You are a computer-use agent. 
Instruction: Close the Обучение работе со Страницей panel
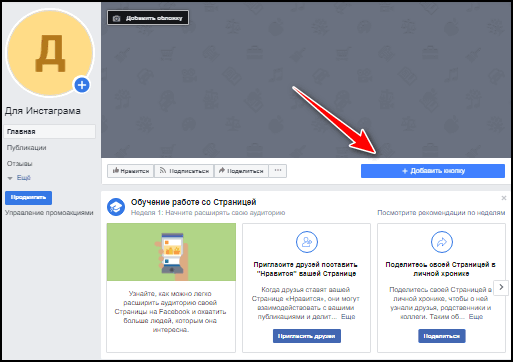504,198
